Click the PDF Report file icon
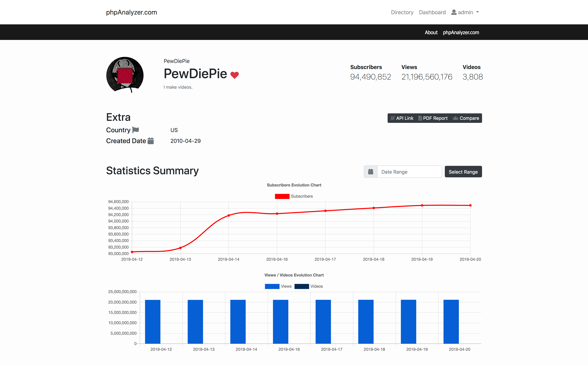 click(420, 118)
